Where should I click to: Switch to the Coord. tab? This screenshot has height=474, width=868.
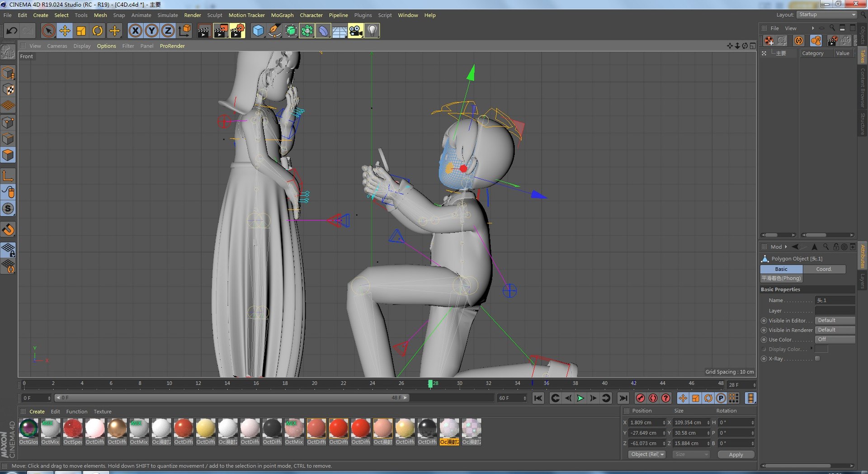(824, 269)
